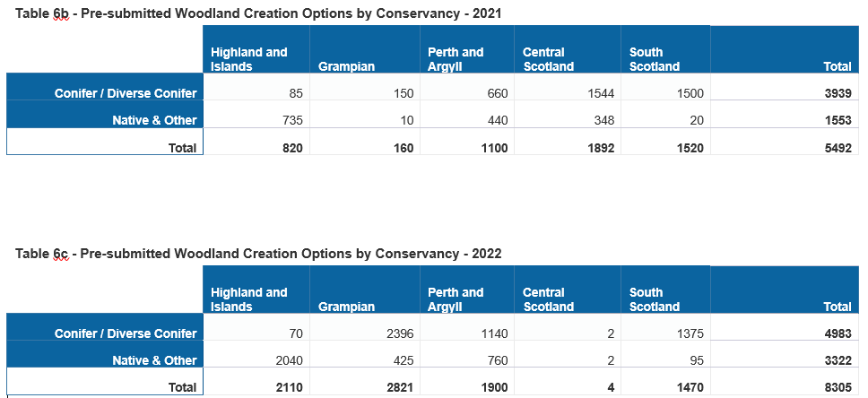Click the Native & Other total 3322
Screen dimensions: 868x398
tap(837, 360)
